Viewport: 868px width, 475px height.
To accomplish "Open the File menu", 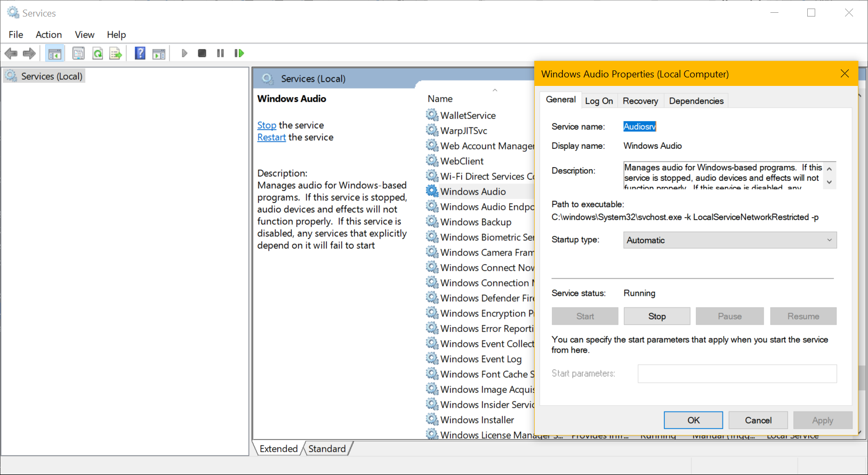I will tap(16, 35).
